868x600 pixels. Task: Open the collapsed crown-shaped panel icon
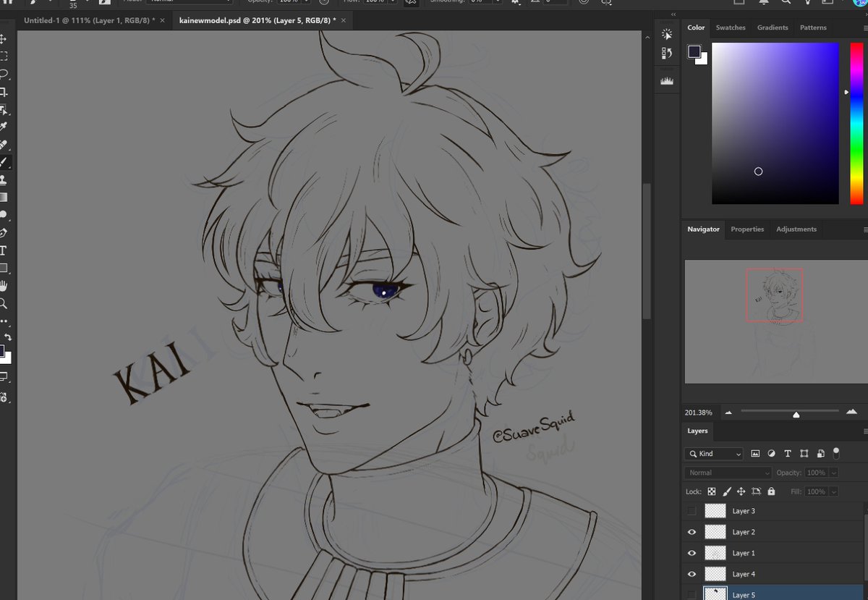point(667,81)
